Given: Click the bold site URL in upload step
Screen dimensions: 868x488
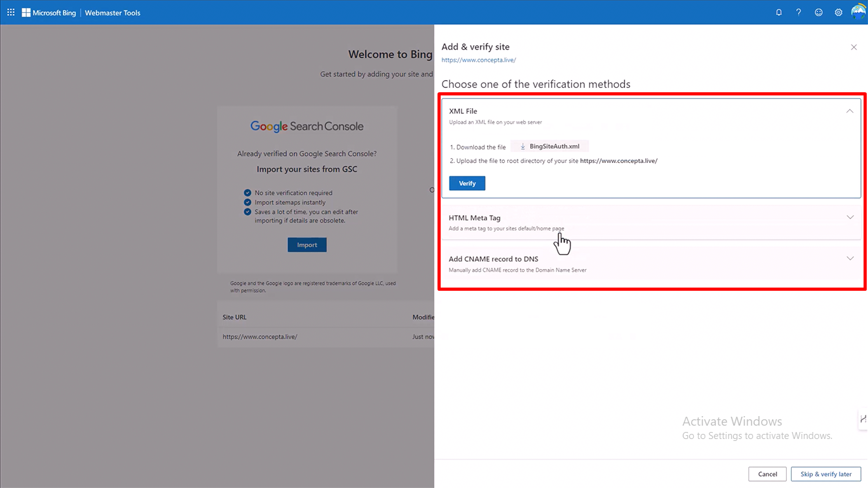Looking at the screenshot, I should [x=619, y=161].
